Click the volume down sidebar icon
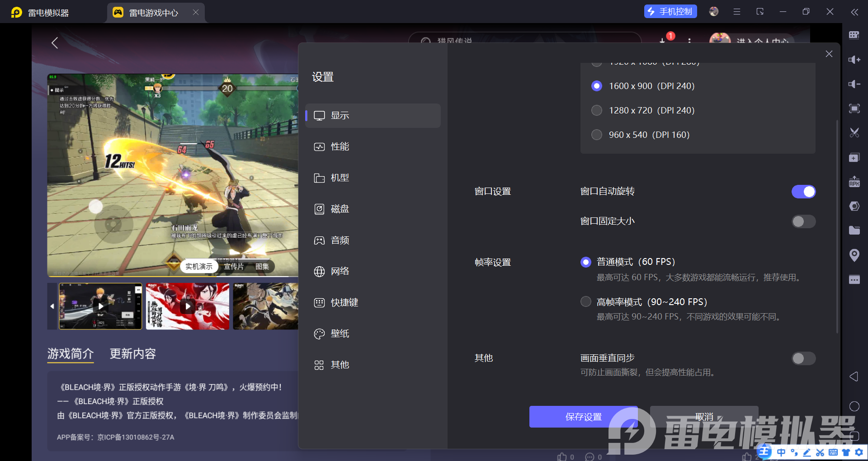This screenshot has height=461, width=868. (854, 84)
